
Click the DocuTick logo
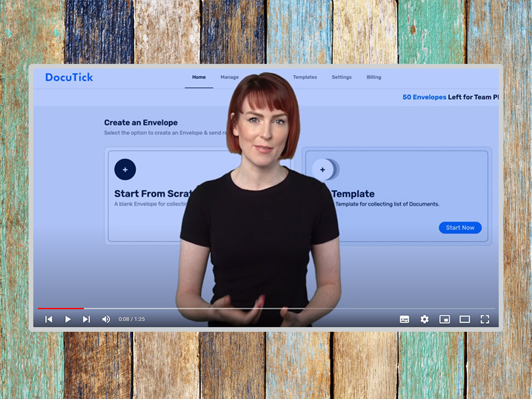69,77
